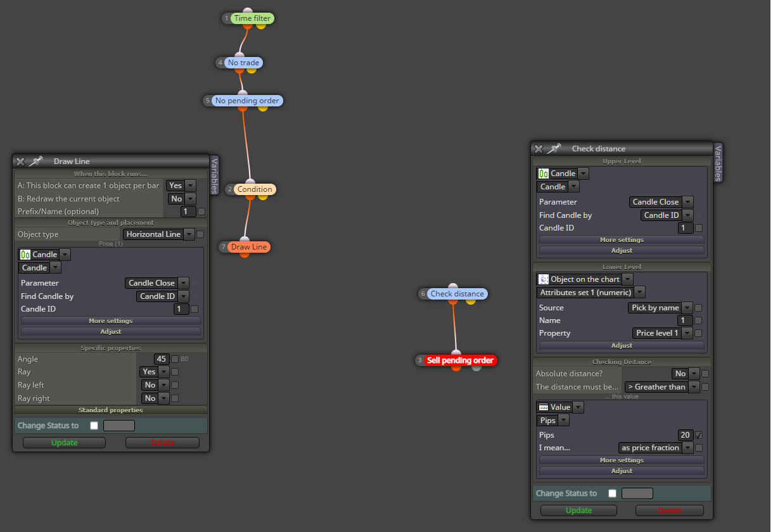
Task: Uncheck the Pips 20 checkbox
Action: point(698,435)
